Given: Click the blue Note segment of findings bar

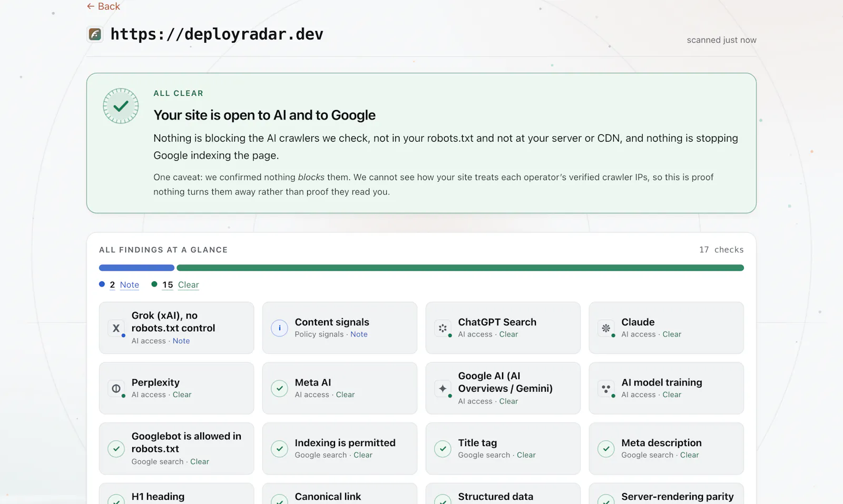Looking at the screenshot, I should coord(136,268).
